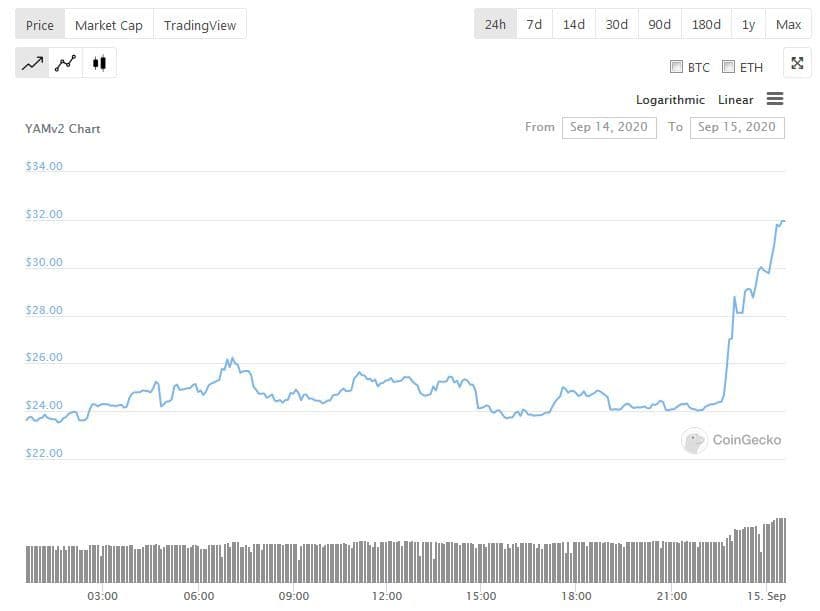
Task: Open the chart hamburger menu icon
Action: [775, 99]
